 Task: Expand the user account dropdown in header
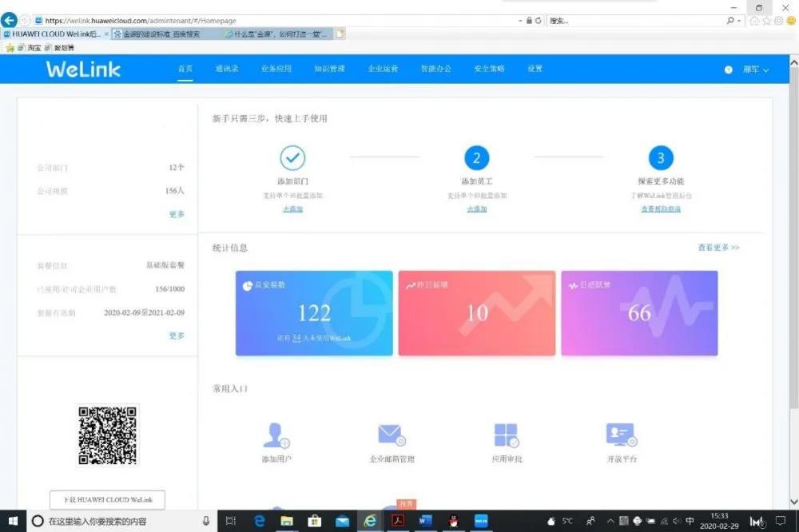pyautogui.click(x=756, y=69)
